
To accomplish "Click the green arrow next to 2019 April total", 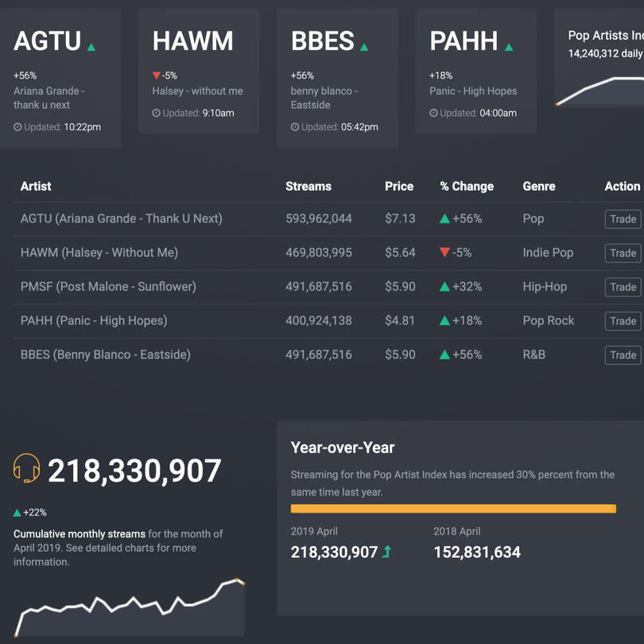I will (387, 551).
